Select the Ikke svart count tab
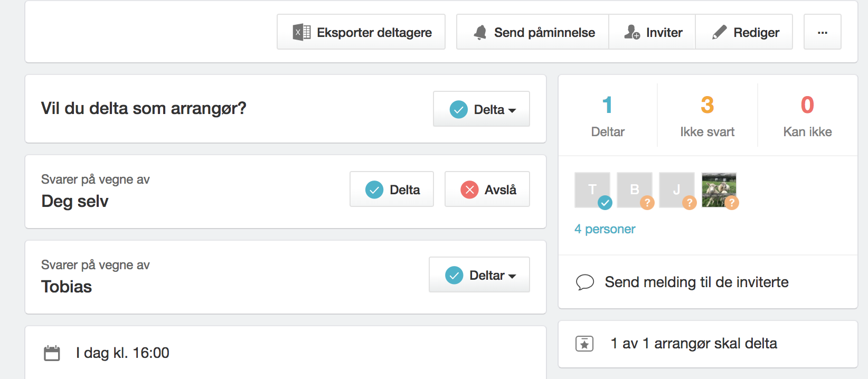This screenshot has width=868, height=379. tap(707, 116)
